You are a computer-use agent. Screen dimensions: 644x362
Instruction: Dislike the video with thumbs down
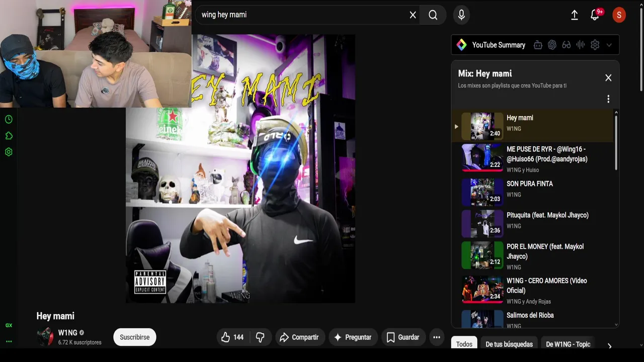[x=261, y=337]
